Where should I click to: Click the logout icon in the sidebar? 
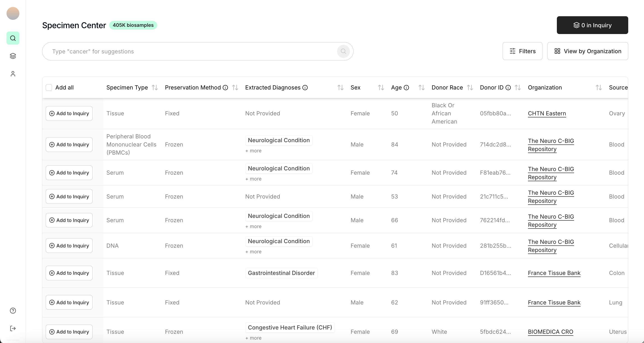[13, 329]
